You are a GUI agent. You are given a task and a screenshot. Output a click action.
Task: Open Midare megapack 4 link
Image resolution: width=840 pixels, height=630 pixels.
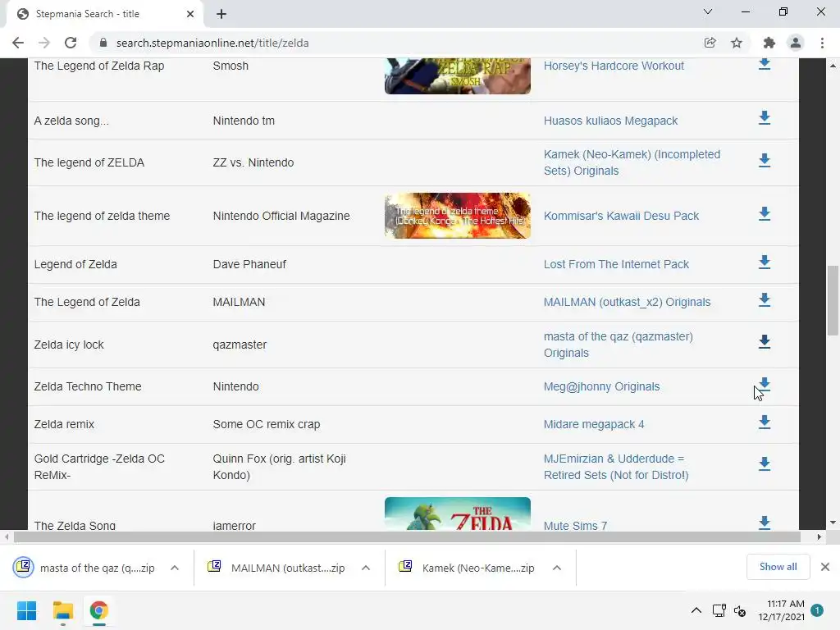pos(594,424)
